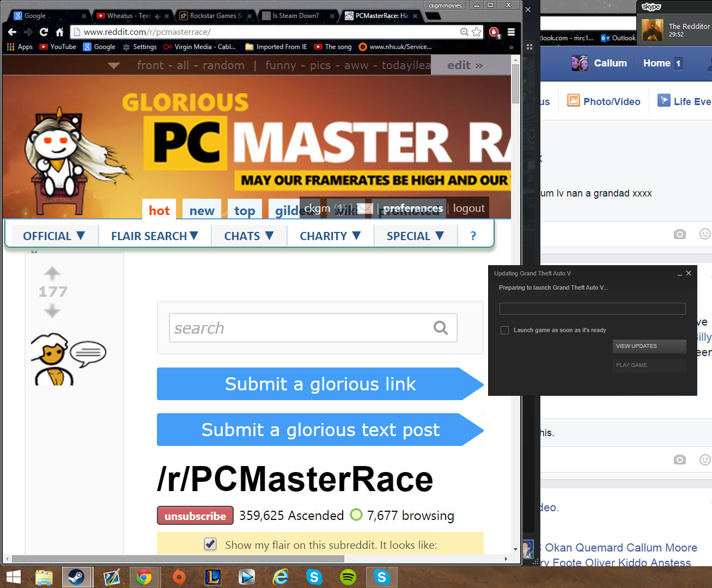Open the Apps bookmark shortcut
This screenshot has width=712, height=588.
[x=20, y=47]
